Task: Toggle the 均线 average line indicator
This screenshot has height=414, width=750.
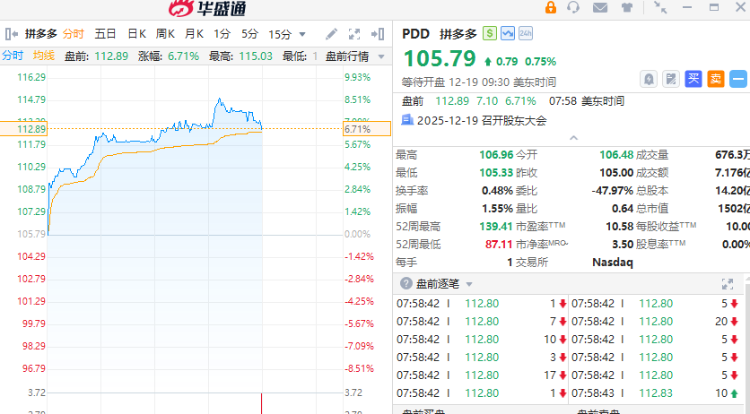Action: click(43, 55)
